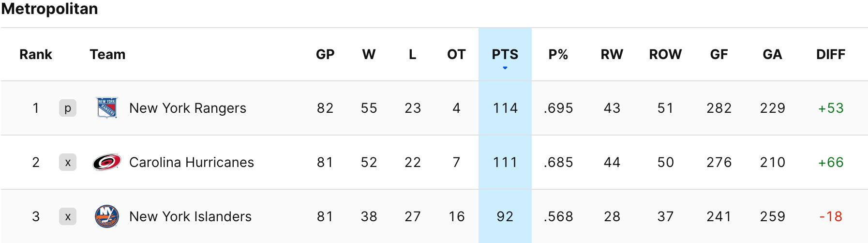Click the PTS sort arrow indicator
The image size is (868, 243).
pyautogui.click(x=505, y=68)
